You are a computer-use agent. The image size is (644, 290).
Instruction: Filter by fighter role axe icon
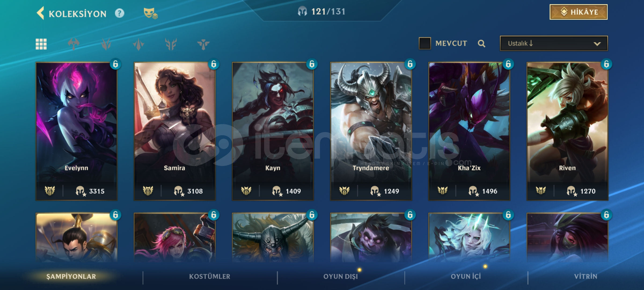click(x=74, y=44)
